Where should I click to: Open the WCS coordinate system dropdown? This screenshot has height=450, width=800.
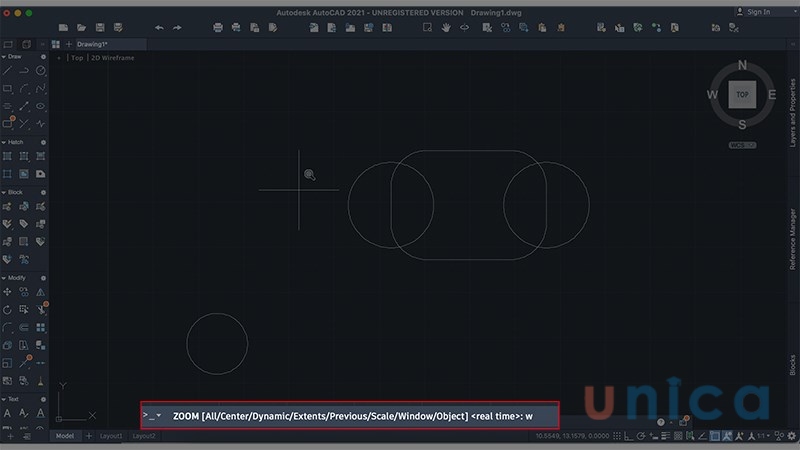[742, 146]
